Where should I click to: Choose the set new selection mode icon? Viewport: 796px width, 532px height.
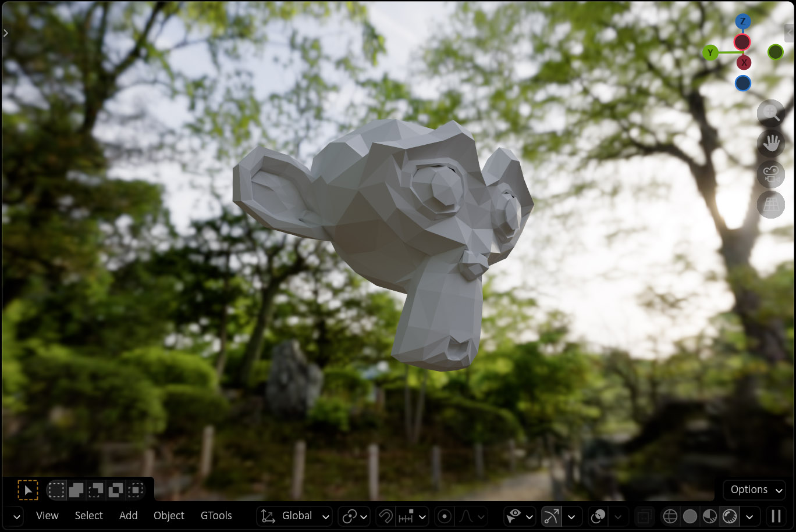(56, 490)
